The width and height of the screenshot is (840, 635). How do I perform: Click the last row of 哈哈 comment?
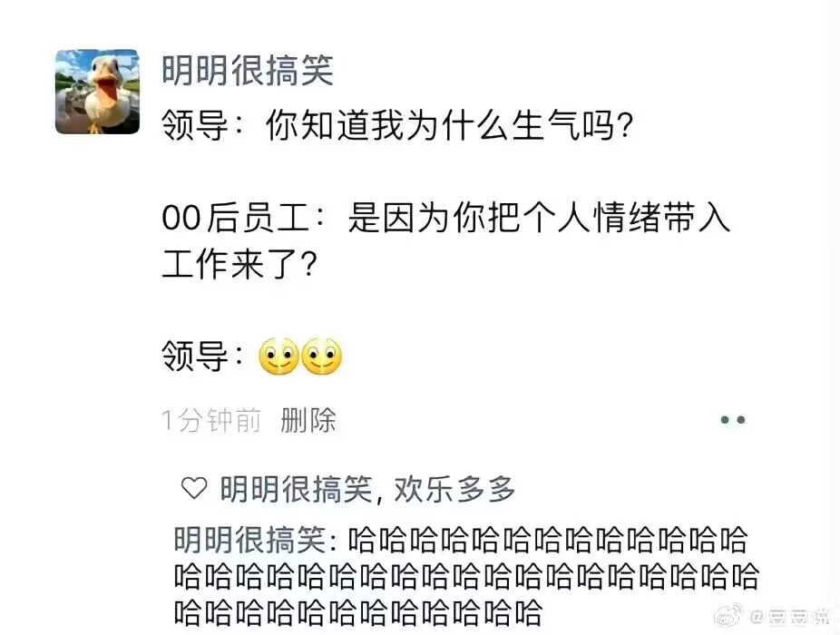358,613
